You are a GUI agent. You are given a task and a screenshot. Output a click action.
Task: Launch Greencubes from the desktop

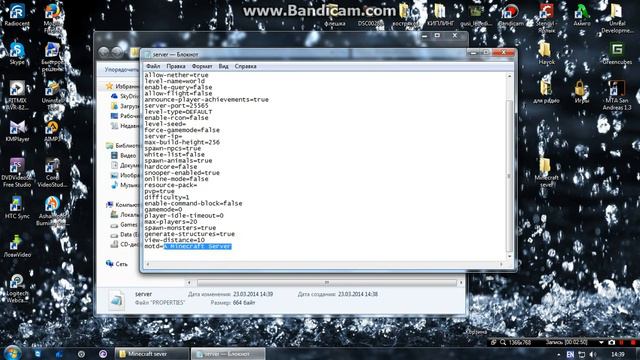[x=617, y=53]
